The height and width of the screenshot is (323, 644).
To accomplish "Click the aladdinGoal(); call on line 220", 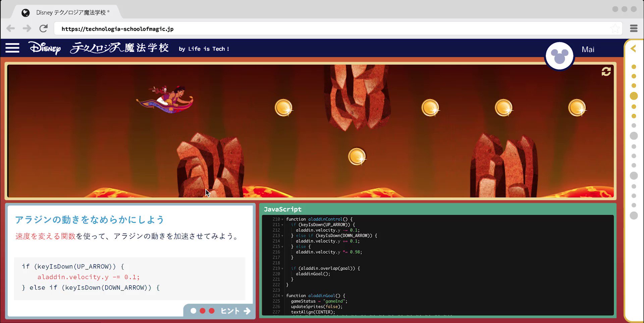I will point(313,274).
